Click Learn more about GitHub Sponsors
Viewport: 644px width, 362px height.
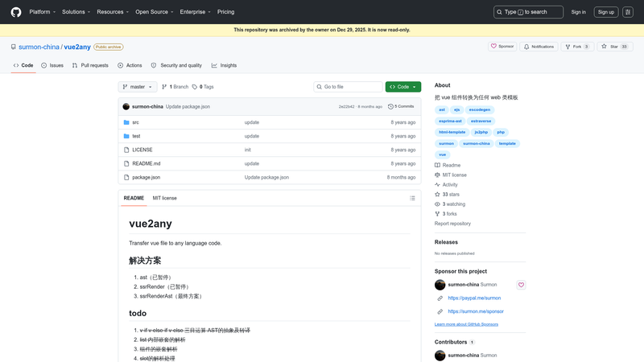pos(466,324)
